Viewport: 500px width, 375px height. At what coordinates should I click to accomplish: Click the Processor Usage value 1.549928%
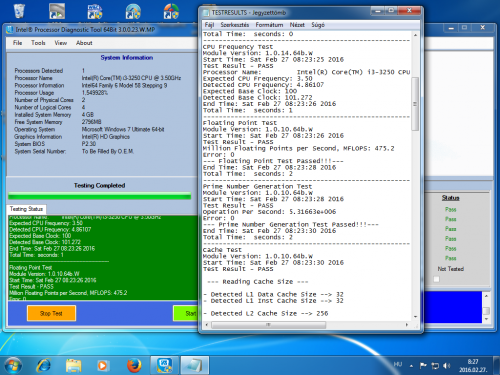coord(95,93)
